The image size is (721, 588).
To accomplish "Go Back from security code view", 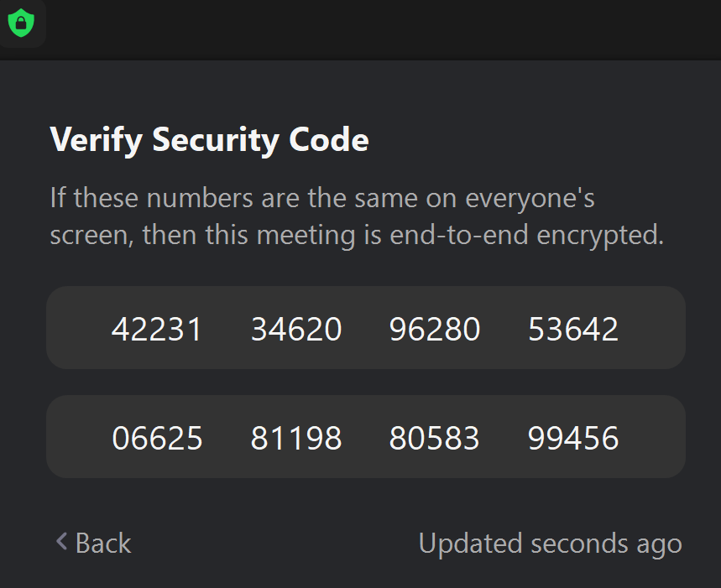I will point(93,543).
